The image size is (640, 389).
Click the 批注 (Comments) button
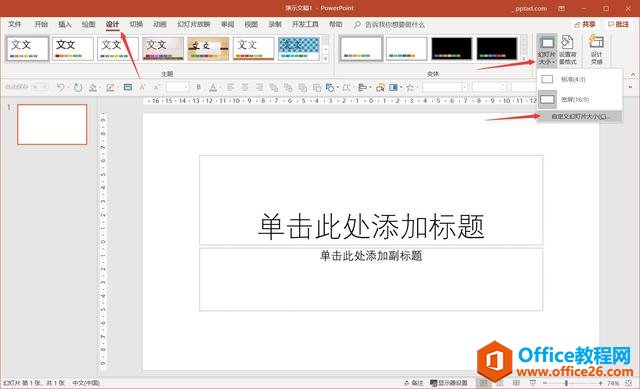[618, 24]
